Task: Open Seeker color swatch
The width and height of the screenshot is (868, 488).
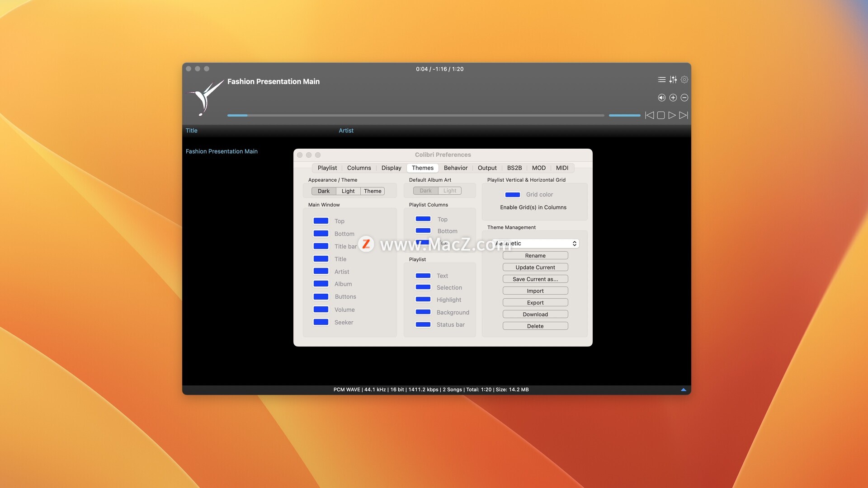Action: [x=321, y=322]
